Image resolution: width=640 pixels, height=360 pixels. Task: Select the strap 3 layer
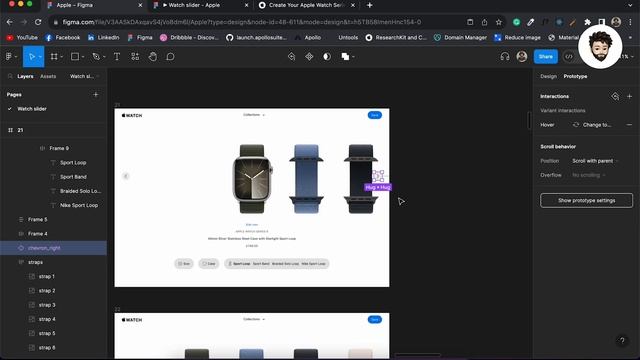[x=47, y=305]
